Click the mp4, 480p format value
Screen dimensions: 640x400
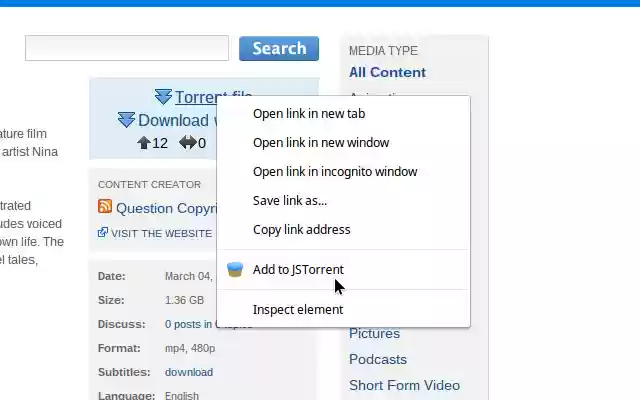click(x=190, y=348)
